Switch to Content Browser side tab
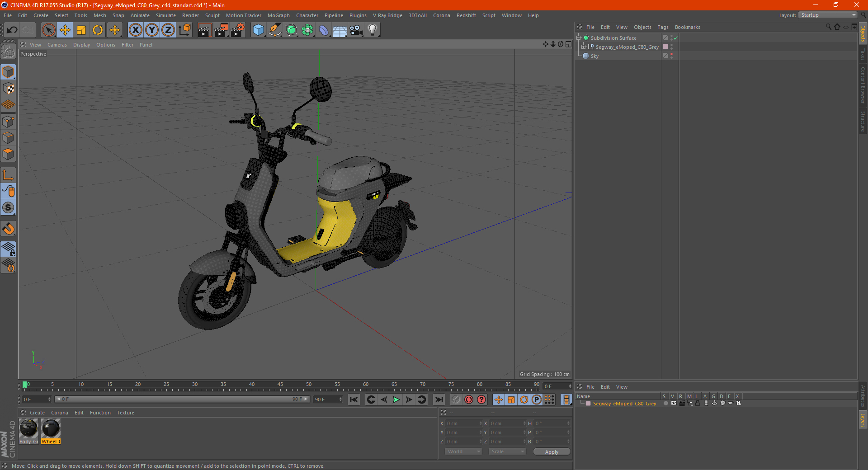868x470 pixels. 863,85
